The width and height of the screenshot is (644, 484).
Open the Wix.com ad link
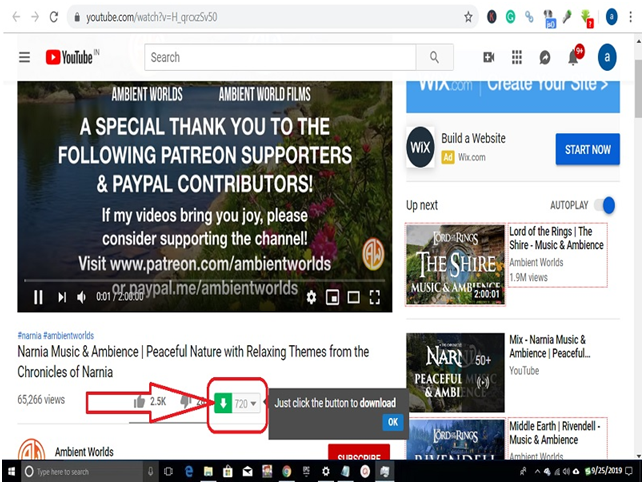pos(472,157)
